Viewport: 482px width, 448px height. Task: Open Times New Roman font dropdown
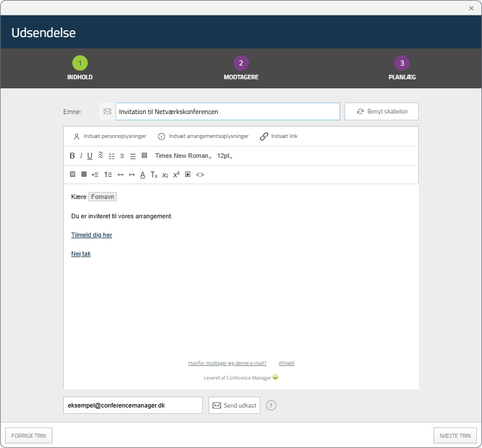click(x=183, y=156)
